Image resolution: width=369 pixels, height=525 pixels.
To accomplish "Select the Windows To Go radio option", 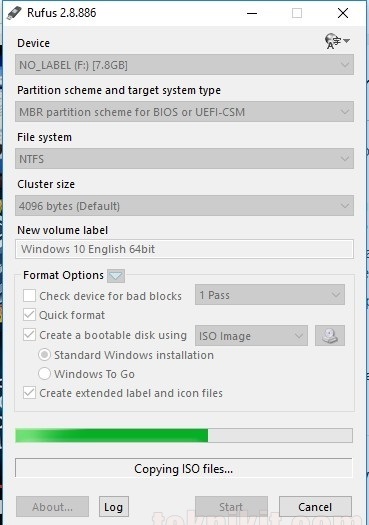I will [x=45, y=374].
